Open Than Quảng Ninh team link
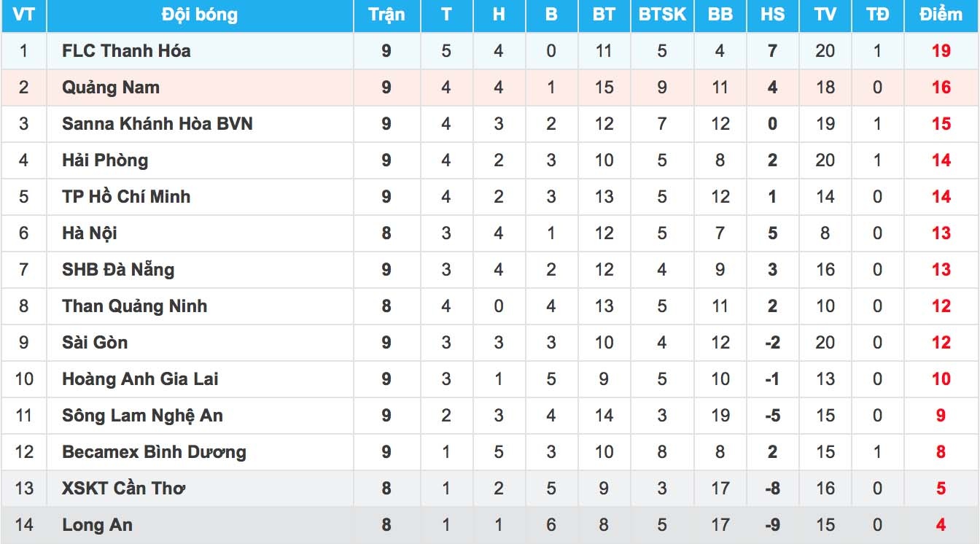980x544 pixels. tap(134, 306)
